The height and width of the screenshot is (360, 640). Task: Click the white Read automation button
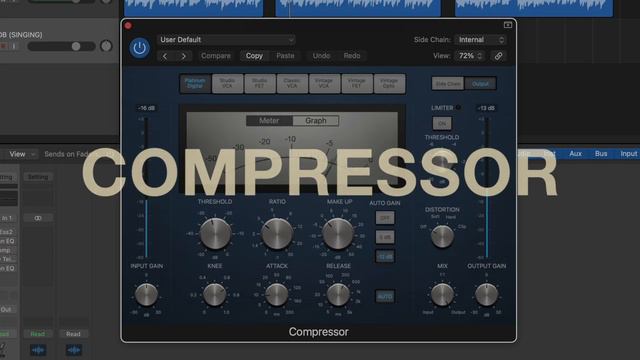(x=73, y=334)
